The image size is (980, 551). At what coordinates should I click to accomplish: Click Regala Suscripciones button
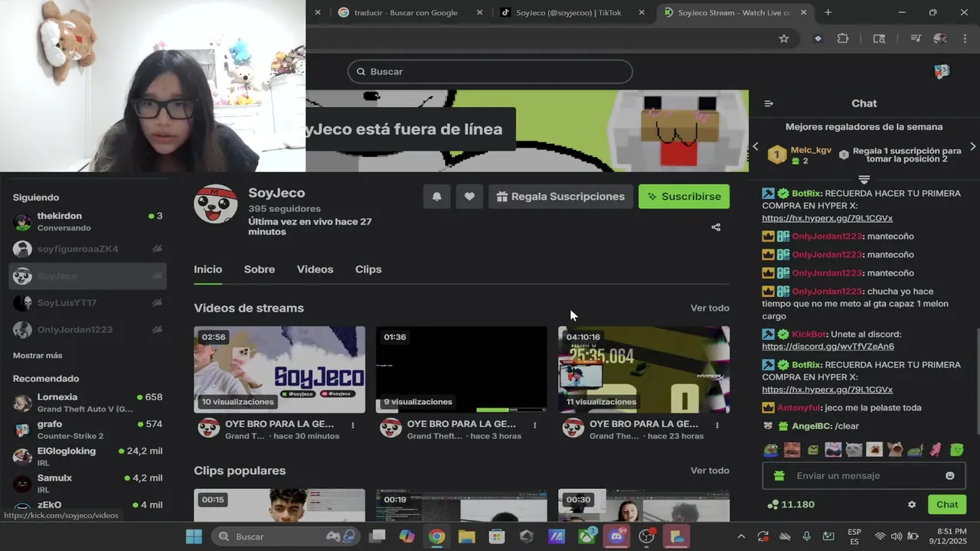click(x=560, y=197)
